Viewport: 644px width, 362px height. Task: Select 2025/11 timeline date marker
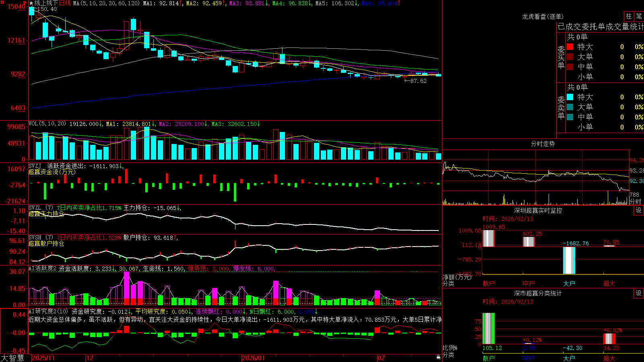point(43,358)
